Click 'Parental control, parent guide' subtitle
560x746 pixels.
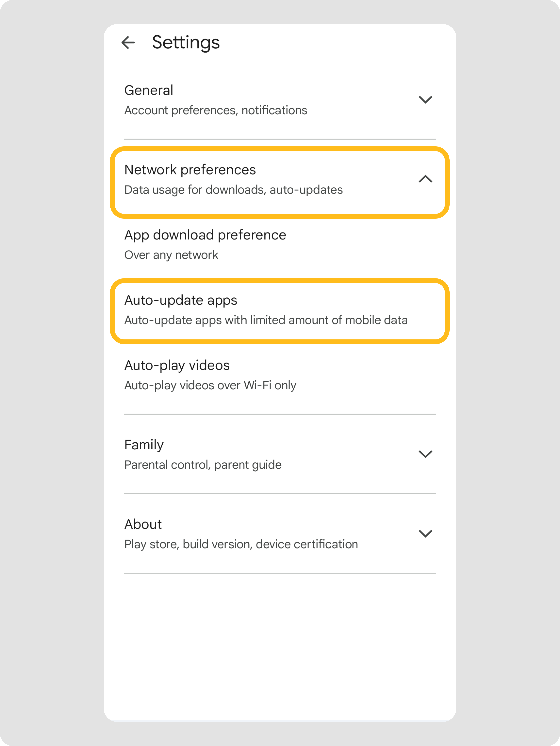pos(203,465)
